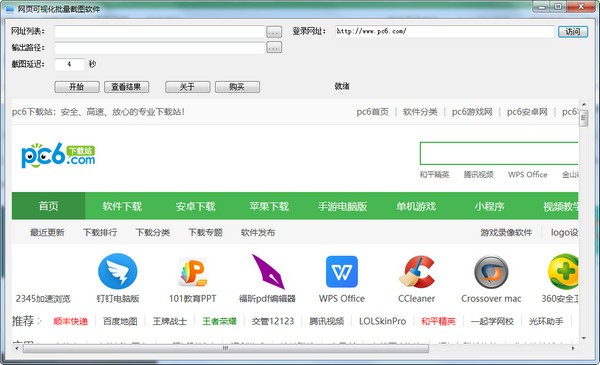Focus the 输出路径 input field
This screenshot has width=600, height=365.
click(x=159, y=48)
